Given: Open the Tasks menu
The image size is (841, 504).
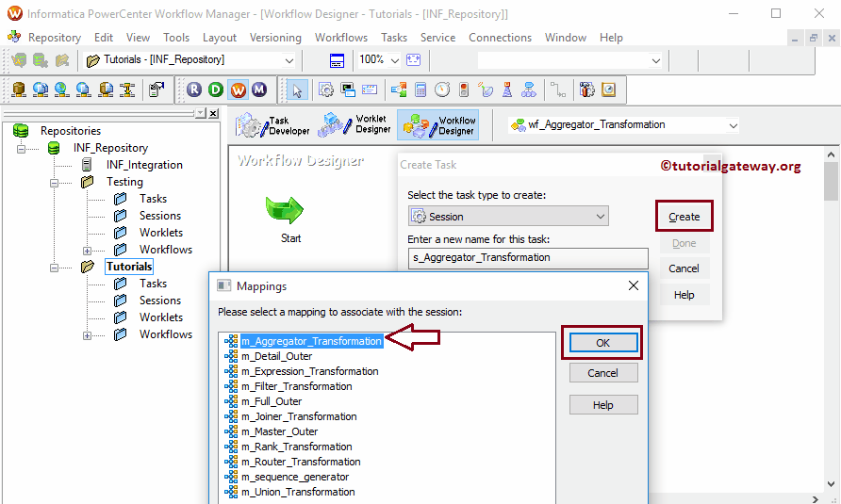Looking at the screenshot, I should pyautogui.click(x=394, y=38).
